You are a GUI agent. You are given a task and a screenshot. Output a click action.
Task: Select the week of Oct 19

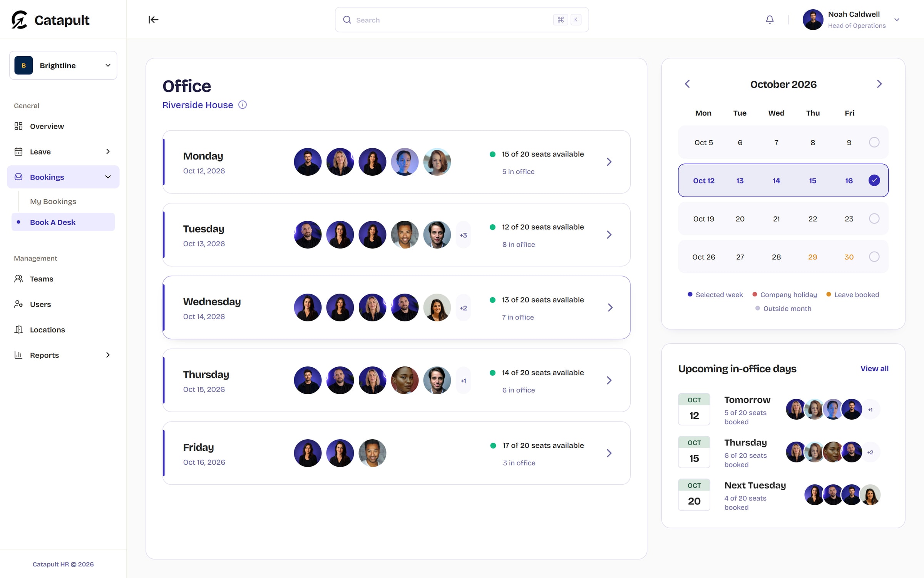[x=874, y=218]
